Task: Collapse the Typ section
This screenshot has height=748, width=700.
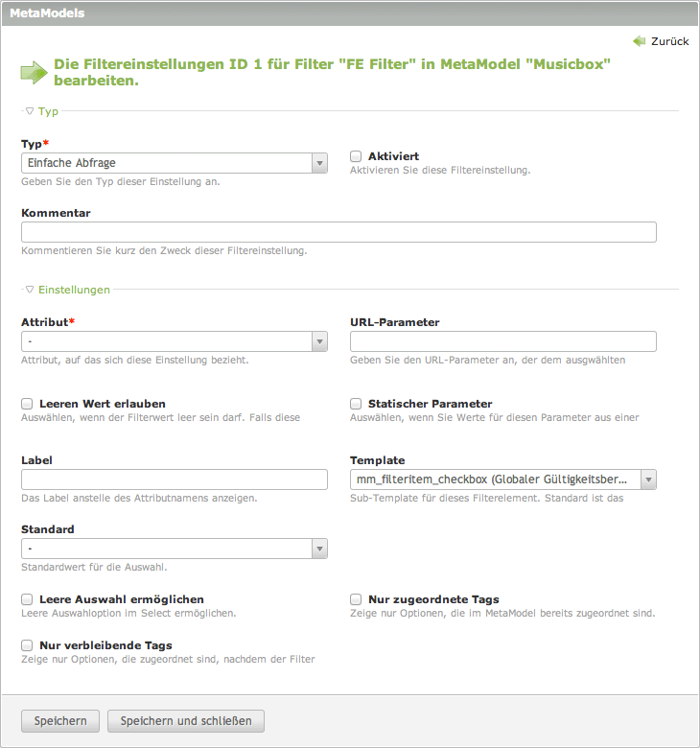Action: (x=42, y=111)
